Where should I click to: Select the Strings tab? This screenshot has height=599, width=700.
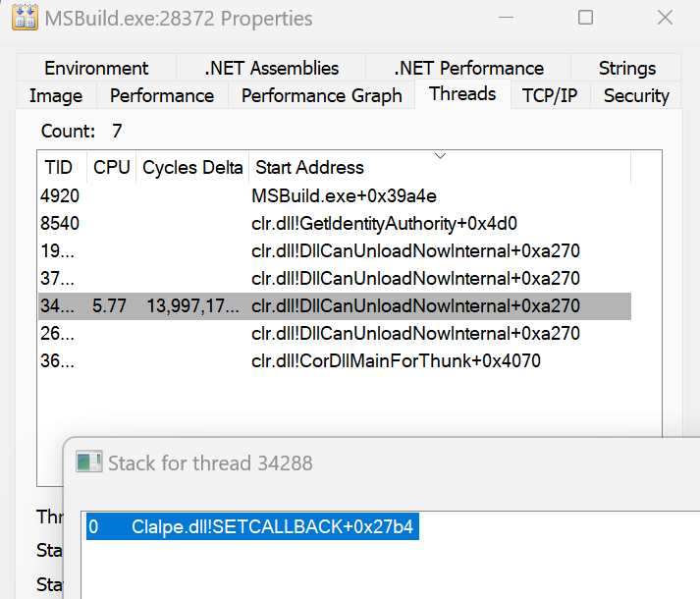pos(626,68)
